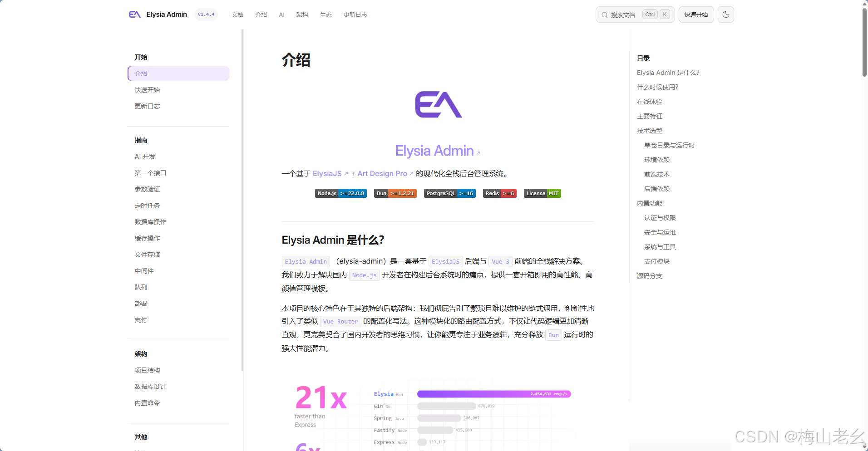Open 队列 sidebar page
The height and width of the screenshot is (451, 868).
(141, 287)
